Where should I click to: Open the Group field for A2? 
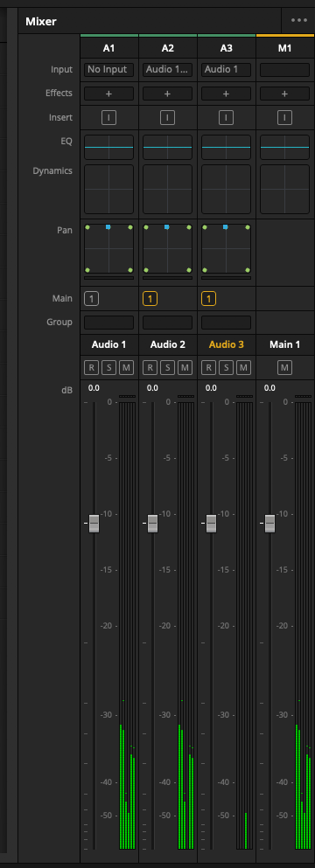[167, 323]
